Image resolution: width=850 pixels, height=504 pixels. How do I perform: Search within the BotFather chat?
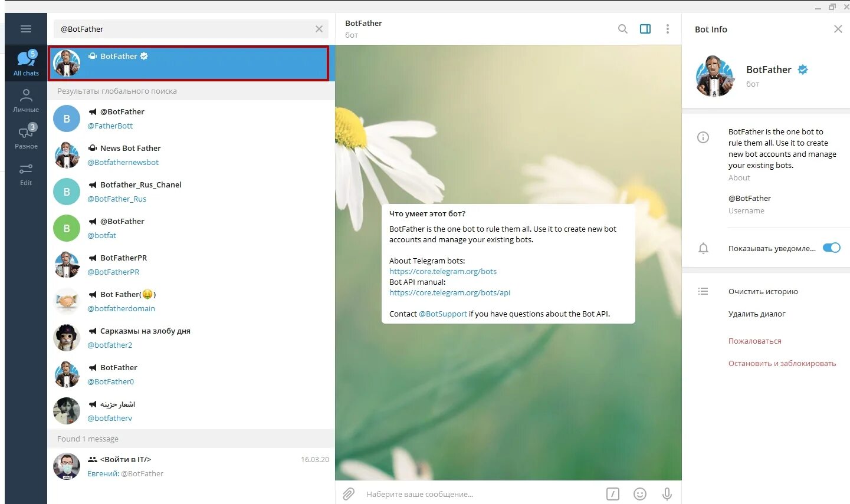622,29
